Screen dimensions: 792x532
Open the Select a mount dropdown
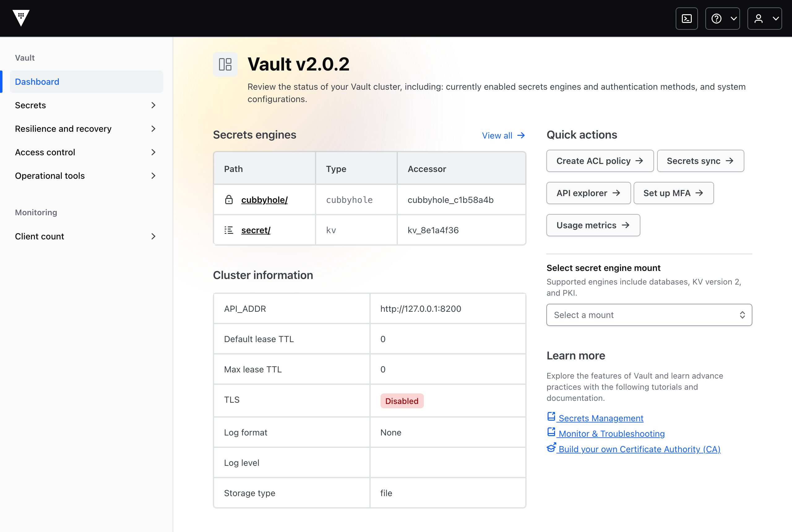[x=649, y=315]
